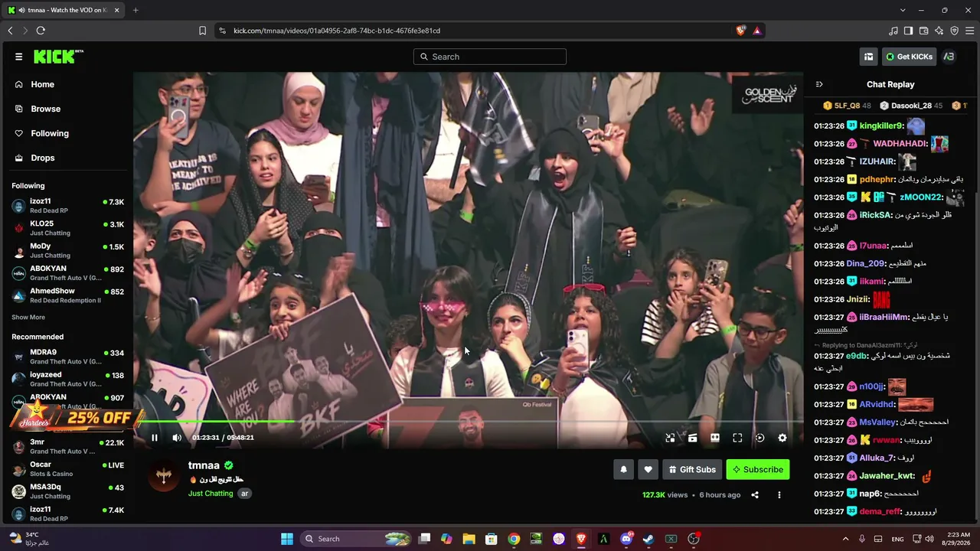This screenshot has width=980, height=551.
Task: Open Brave VPN shield icon
Action: [955, 31]
